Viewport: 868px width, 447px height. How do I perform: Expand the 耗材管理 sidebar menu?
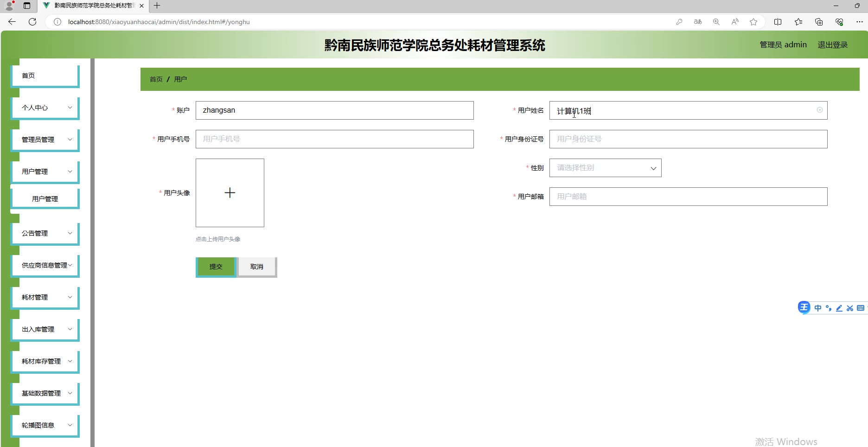(x=46, y=297)
